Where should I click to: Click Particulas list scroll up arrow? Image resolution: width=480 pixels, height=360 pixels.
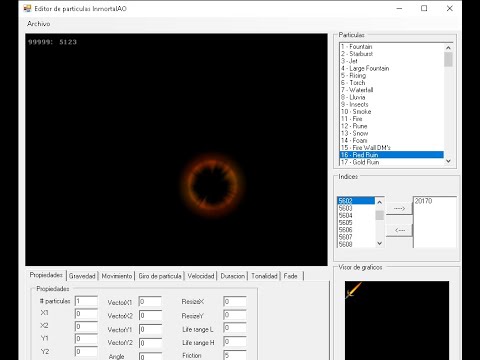coord(448,48)
